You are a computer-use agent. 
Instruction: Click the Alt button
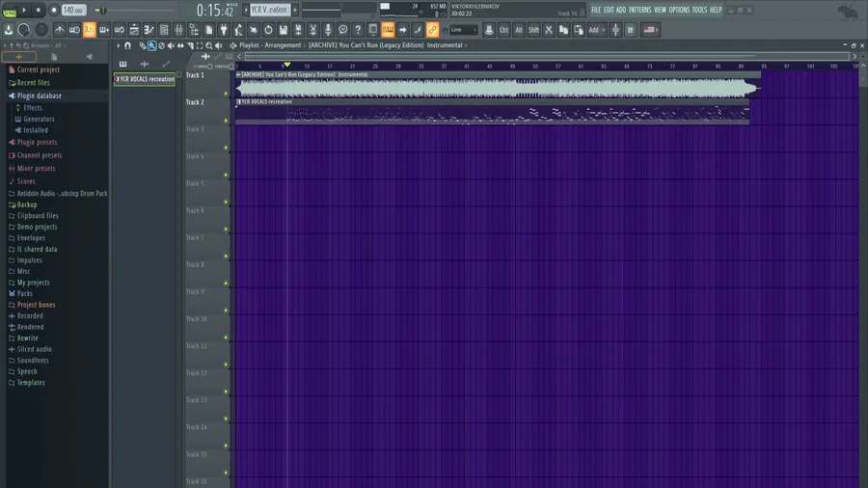(519, 30)
